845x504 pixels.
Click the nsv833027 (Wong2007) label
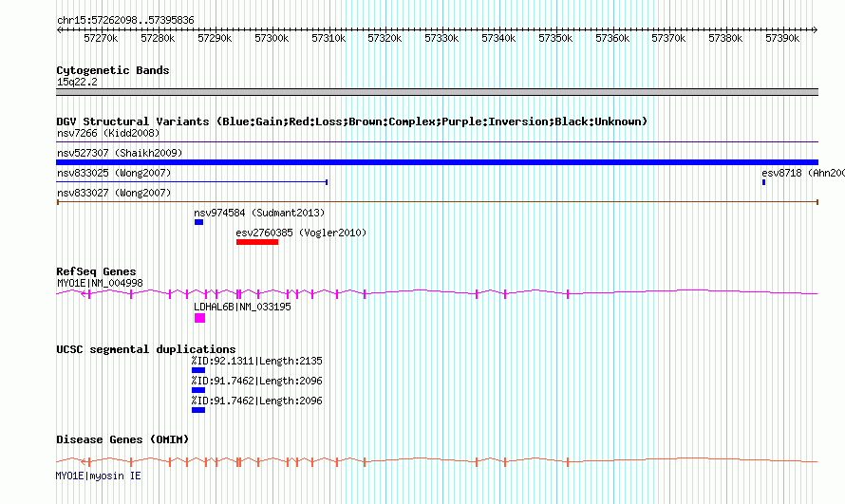click(114, 193)
